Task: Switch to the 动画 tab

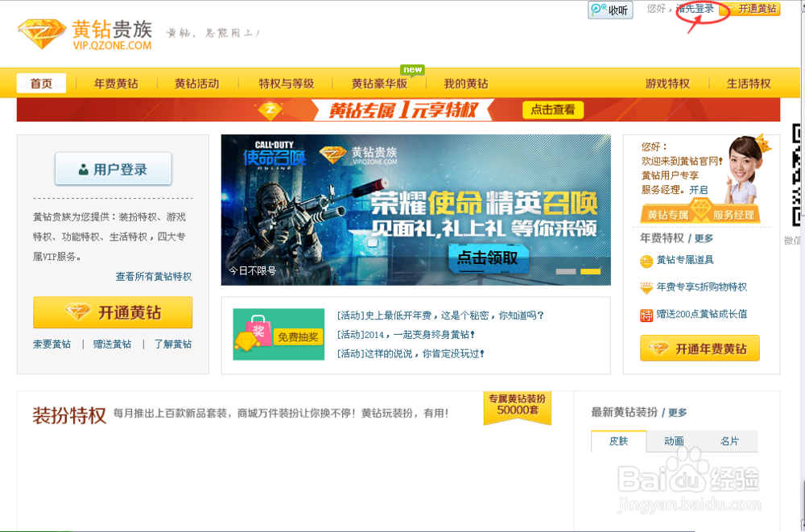Action: pyautogui.click(x=674, y=441)
